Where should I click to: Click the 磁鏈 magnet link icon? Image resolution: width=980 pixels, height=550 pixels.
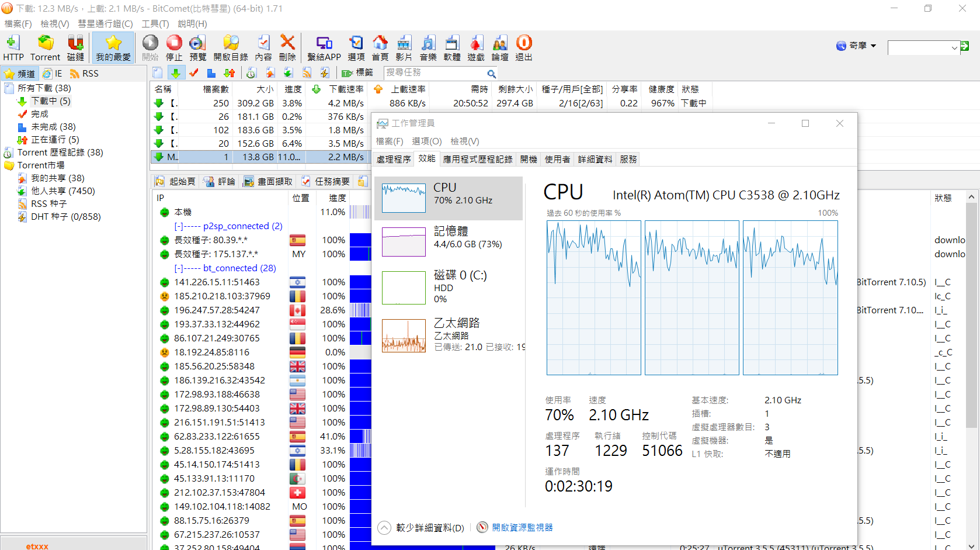pos(75,48)
